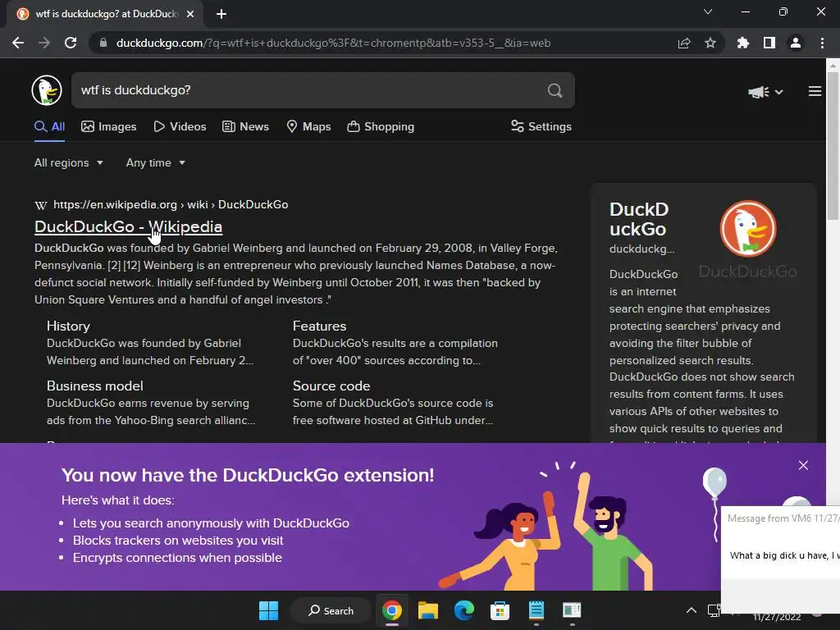Open the Source code sitelink
Viewport: 840px width, 630px height.
click(x=331, y=386)
